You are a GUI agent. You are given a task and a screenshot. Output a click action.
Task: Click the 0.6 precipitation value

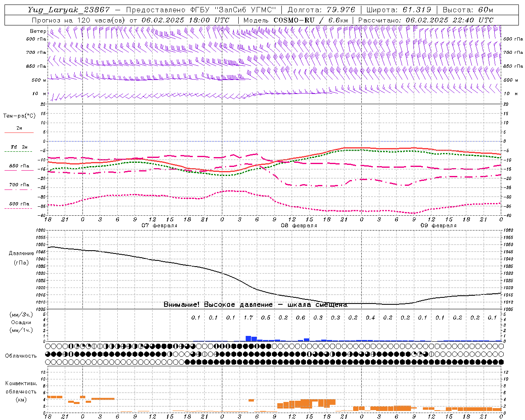pyautogui.click(x=301, y=317)
